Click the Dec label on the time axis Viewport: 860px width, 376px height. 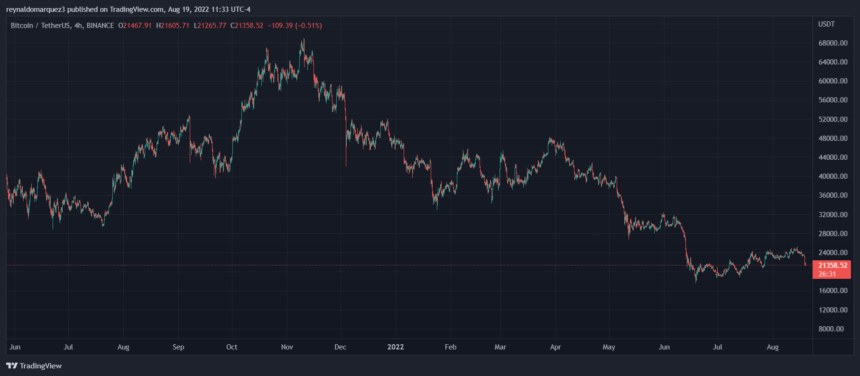click(x=340, y=347)
